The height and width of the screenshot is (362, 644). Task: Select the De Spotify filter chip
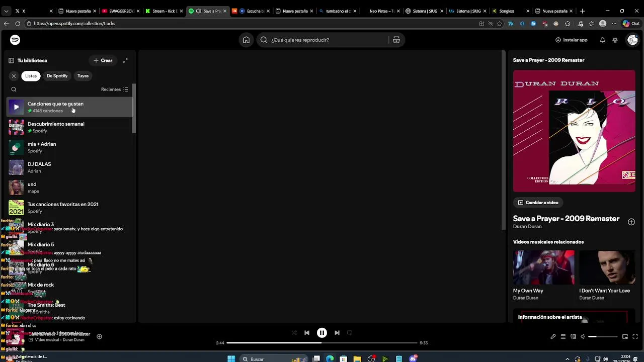tap(57, 76)
